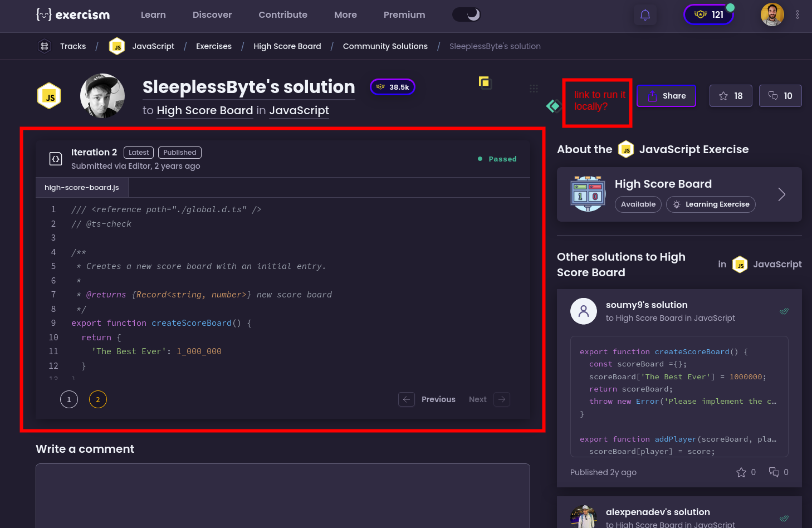Open the Discover menu
The width and height of the screenshot is (812, 528).
pyautogui.click(x=212, y=15)
